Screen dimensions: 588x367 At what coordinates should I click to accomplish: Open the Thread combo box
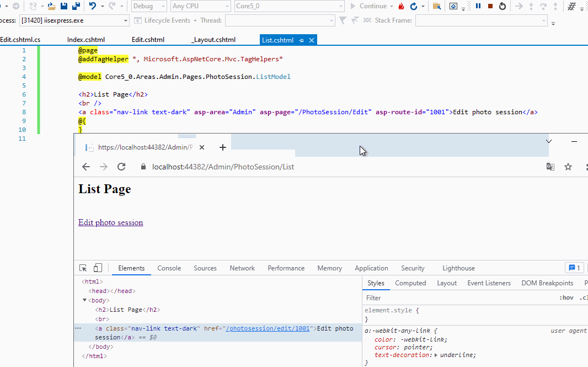pyautogui.click(x=280, y=20)
